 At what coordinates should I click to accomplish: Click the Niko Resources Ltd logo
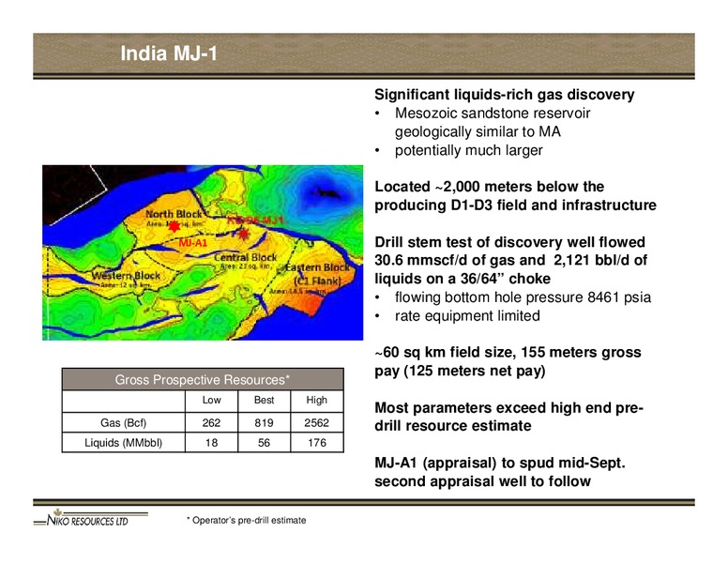91,518
